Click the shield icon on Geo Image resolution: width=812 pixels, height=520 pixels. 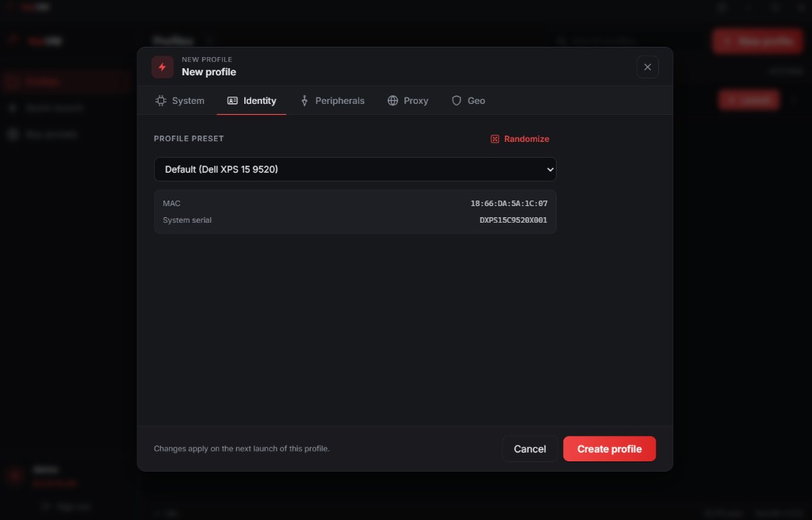[456, 101]
